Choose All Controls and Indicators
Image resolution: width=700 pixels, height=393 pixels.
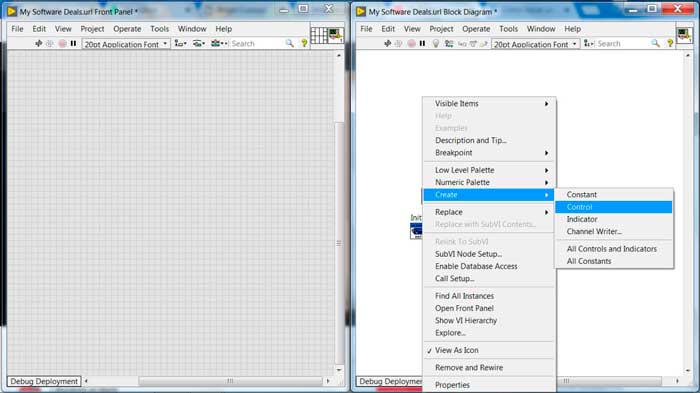614,249
